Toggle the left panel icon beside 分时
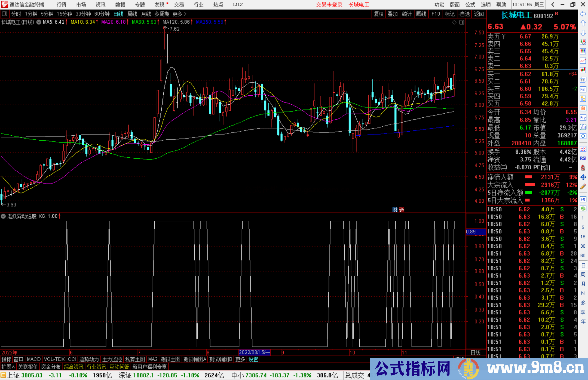This screenshot has width=588, height=380. tap(5, 14)
